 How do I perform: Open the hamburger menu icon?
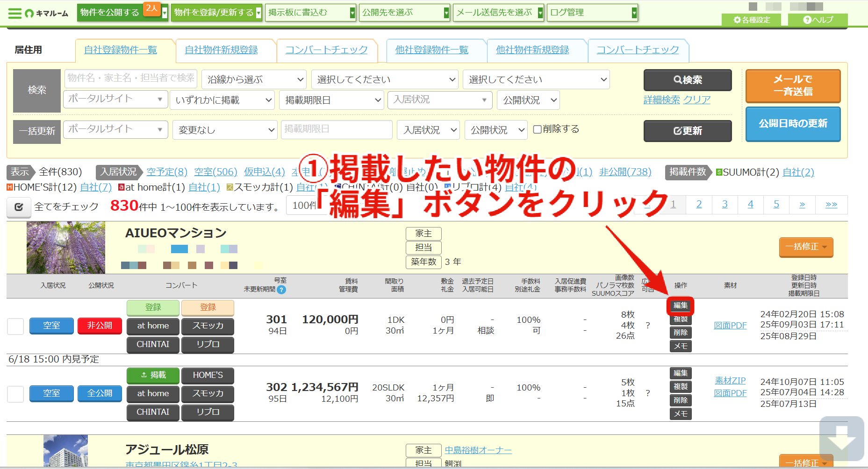15,13
